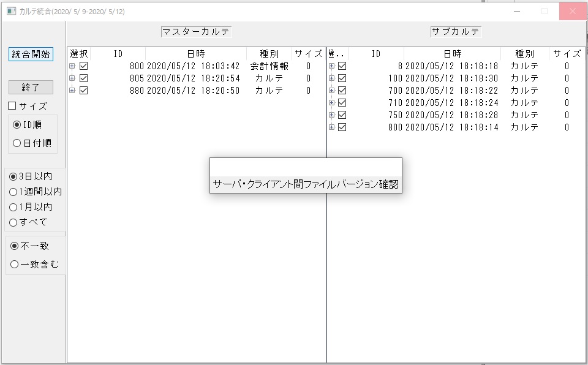Click the 統合開始 button
The height and width of the screenshot is (365, 588).
tap(31, 54)
